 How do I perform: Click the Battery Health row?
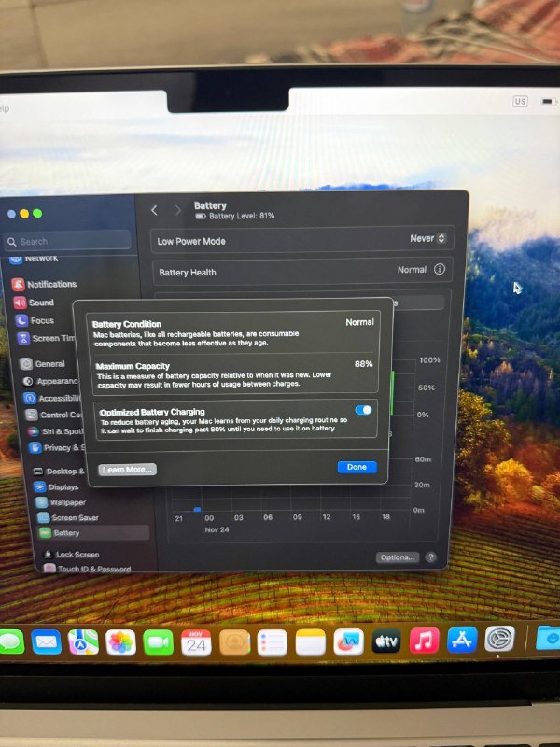tap(302, 272)
